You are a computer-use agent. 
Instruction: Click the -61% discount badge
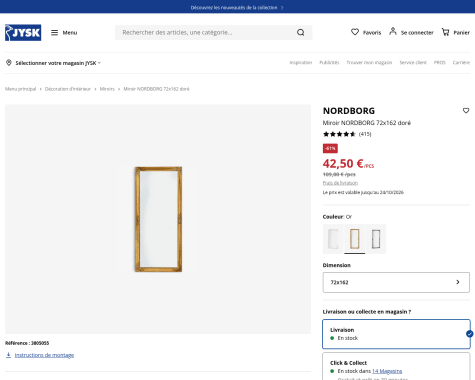(x=330, y=148)
